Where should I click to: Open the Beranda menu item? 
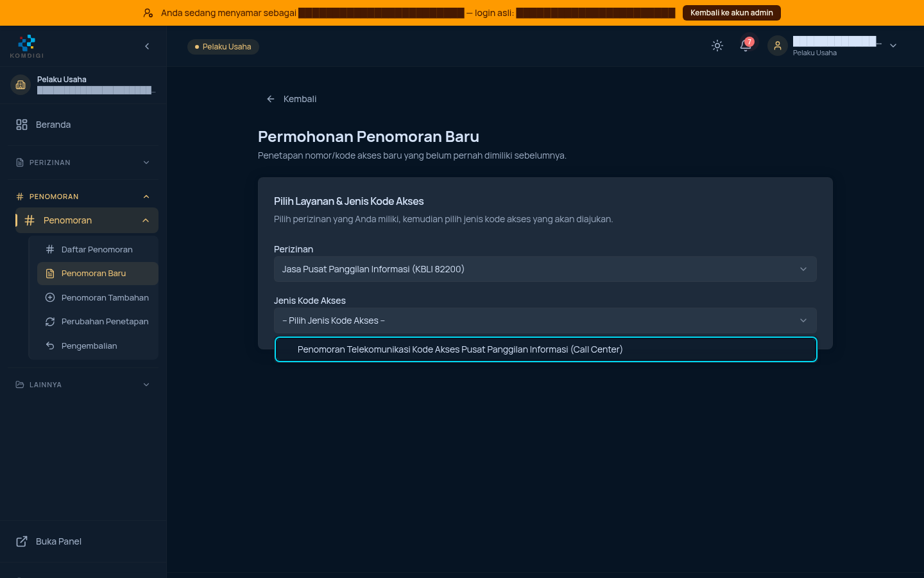tap(83, 125)
